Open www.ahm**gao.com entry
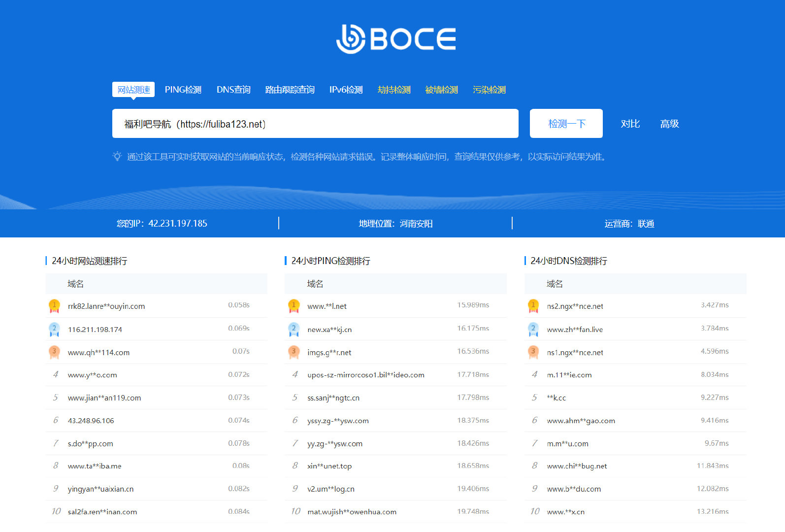785x532 pixels. (x=581, y=421)
